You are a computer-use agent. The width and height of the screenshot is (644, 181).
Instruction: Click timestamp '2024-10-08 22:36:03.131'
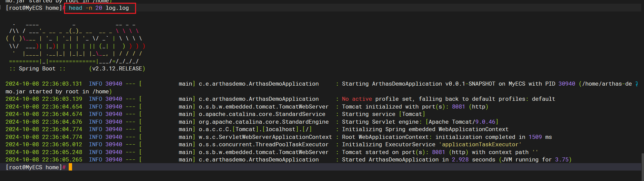(x=44, y=84)
